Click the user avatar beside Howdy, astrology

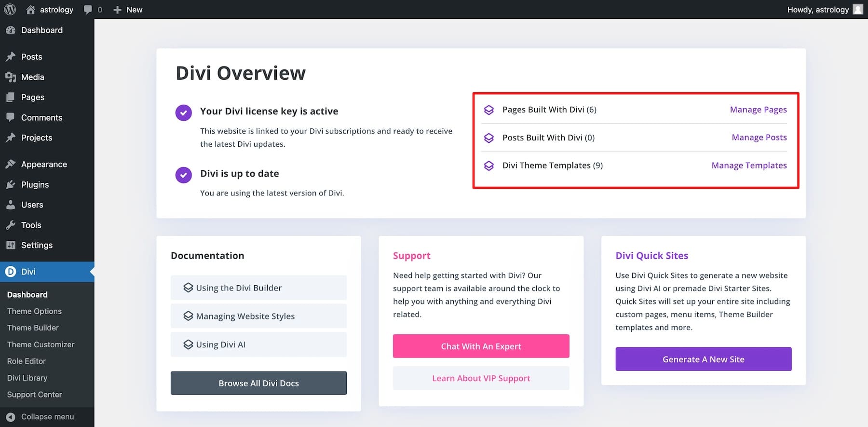tap(858, 9)
